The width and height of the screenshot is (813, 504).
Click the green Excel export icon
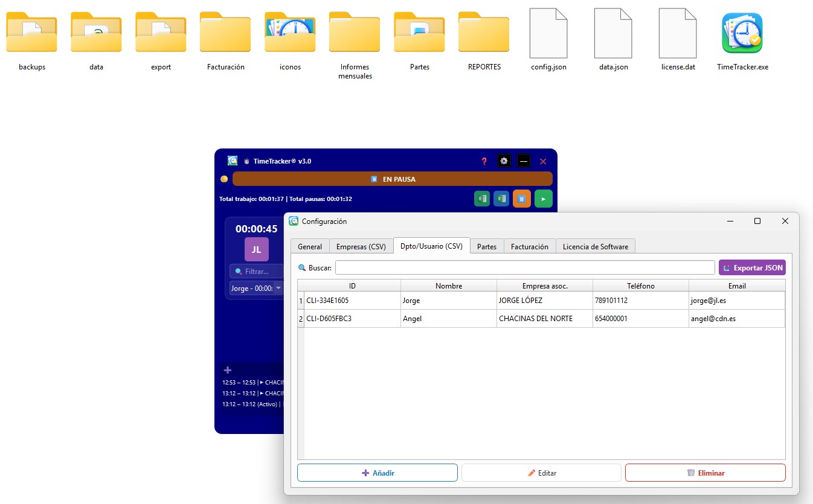482,199
